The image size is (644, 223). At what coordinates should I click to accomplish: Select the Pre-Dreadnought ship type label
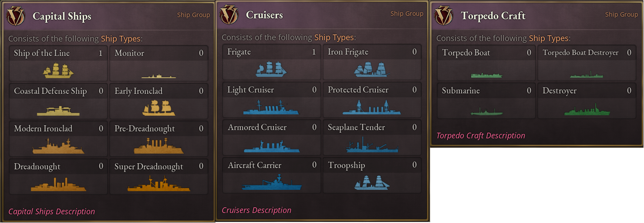pyautogui.click(x=145, y=129)
